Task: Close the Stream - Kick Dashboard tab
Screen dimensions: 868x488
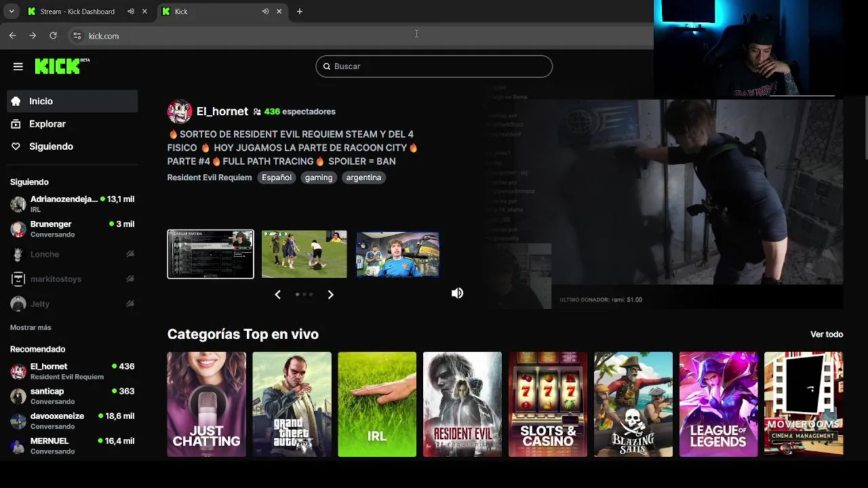Action: tap(144, 12)
